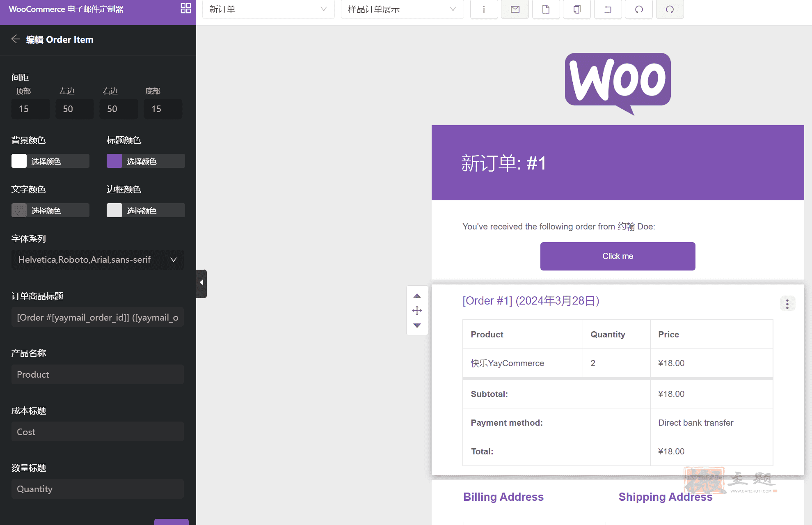Click the envelope send-test-email icon

point(515,9)
